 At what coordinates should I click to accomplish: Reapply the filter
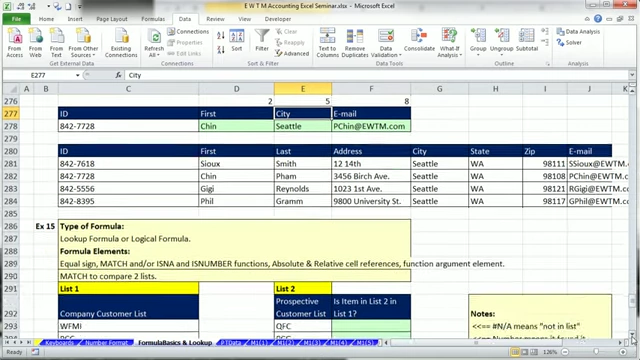click(290, 42)
